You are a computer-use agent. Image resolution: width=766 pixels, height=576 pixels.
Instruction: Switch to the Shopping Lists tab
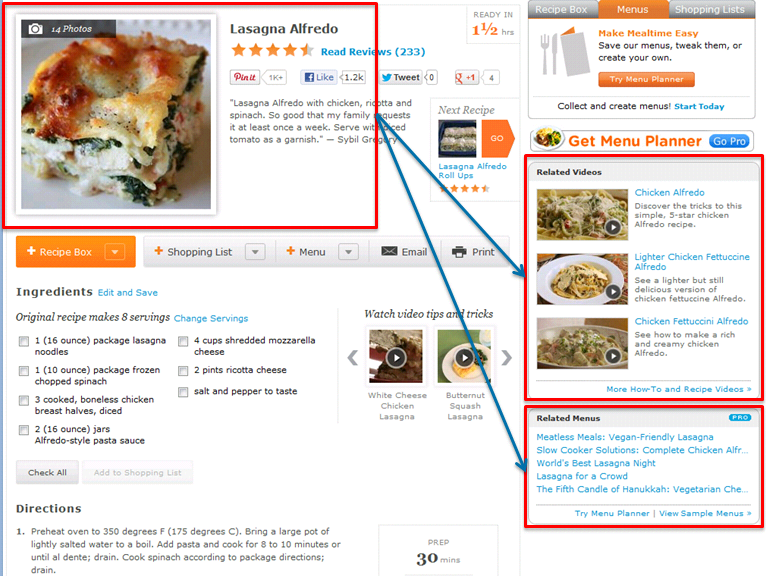710,10
